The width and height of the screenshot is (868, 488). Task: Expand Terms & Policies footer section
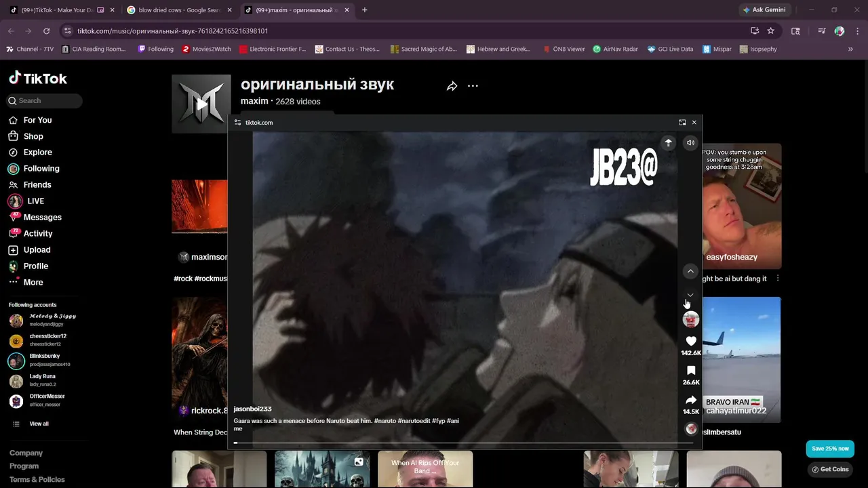coord(37,480)
